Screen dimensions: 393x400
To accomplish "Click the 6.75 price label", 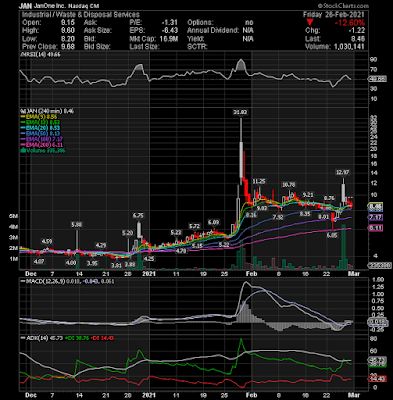I will 138,216.
